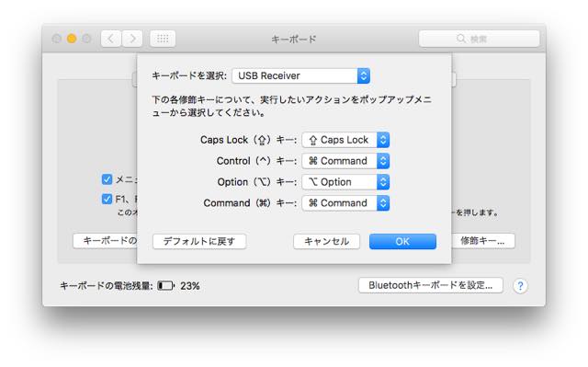Click the Command (⌘) キー label

250,203
